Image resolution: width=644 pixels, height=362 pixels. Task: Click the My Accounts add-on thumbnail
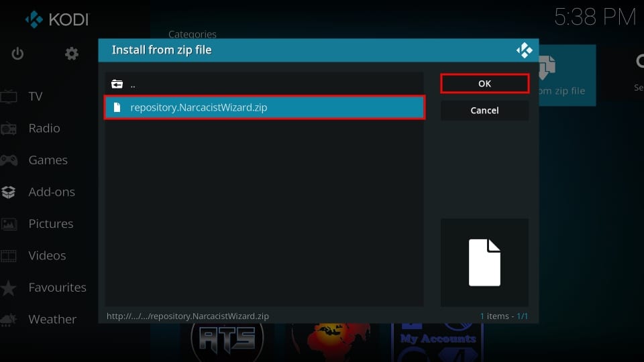pos(438,343)
